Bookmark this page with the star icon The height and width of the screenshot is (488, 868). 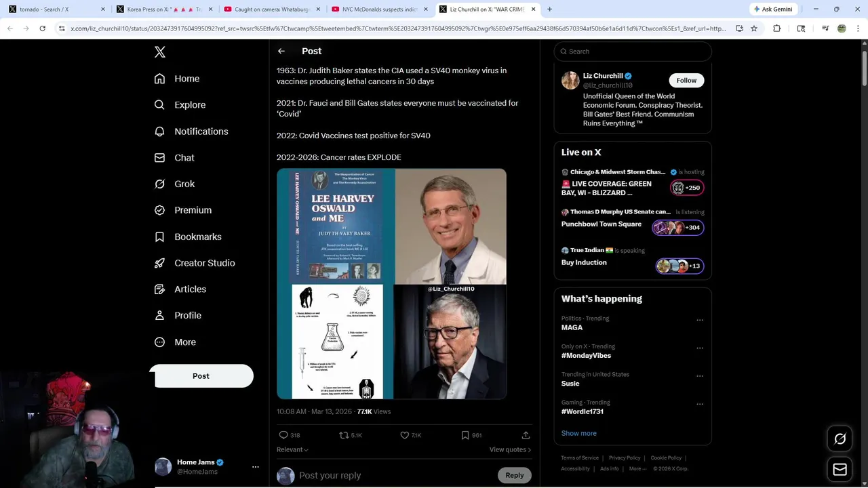pos(754,28)
